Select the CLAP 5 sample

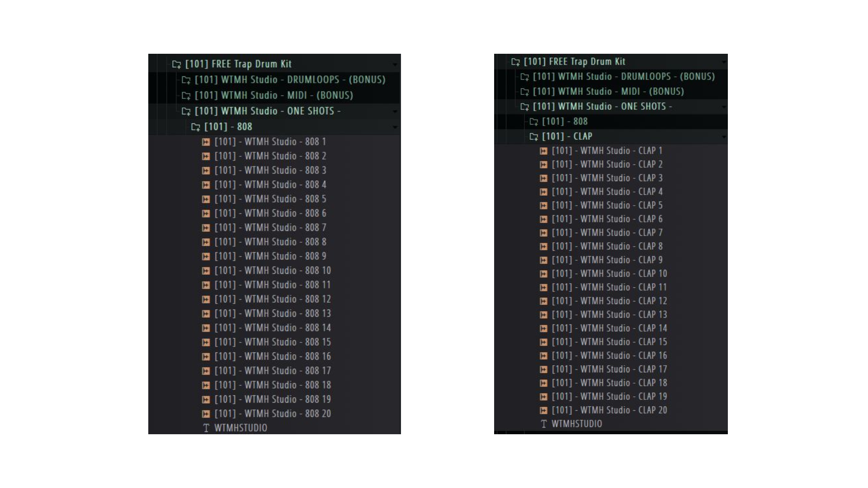[607, 206]
